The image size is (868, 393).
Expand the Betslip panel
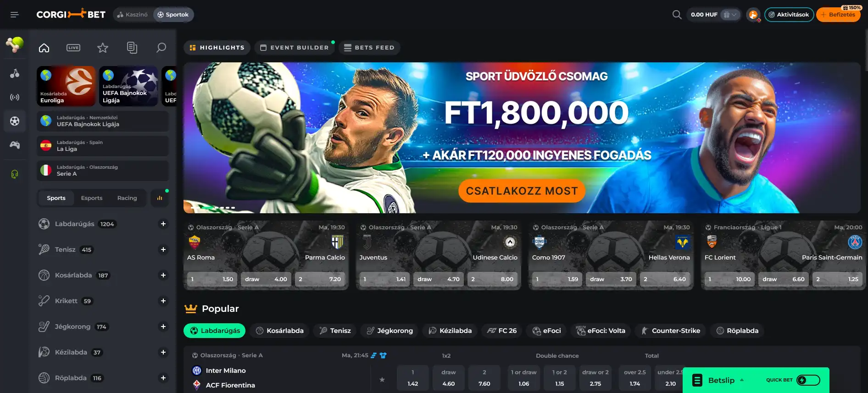720,380
